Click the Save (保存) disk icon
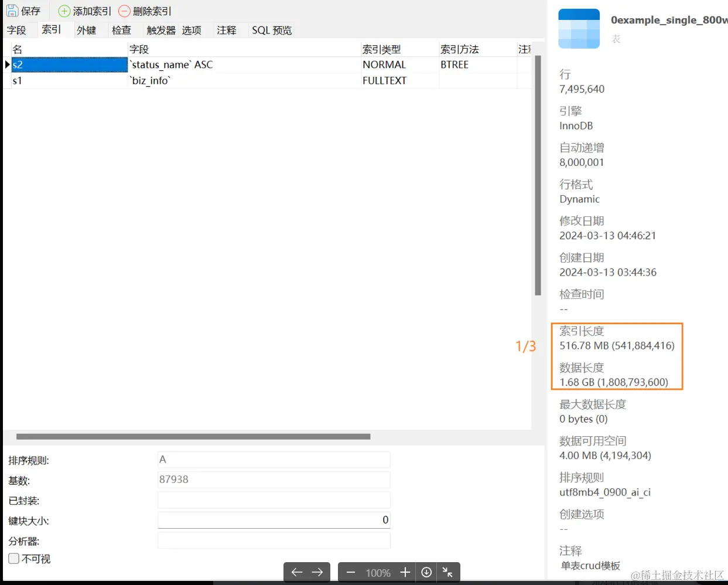 point(12,11)
